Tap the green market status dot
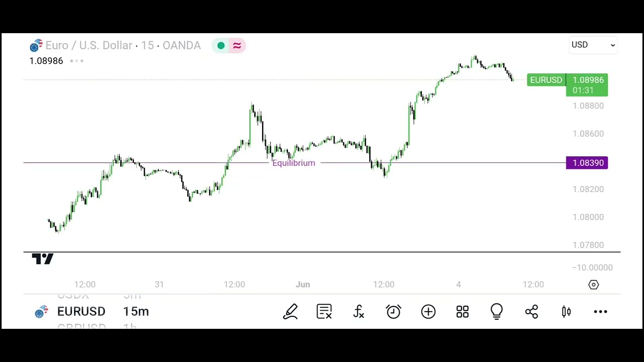644x362 pixels. [221, 46]
